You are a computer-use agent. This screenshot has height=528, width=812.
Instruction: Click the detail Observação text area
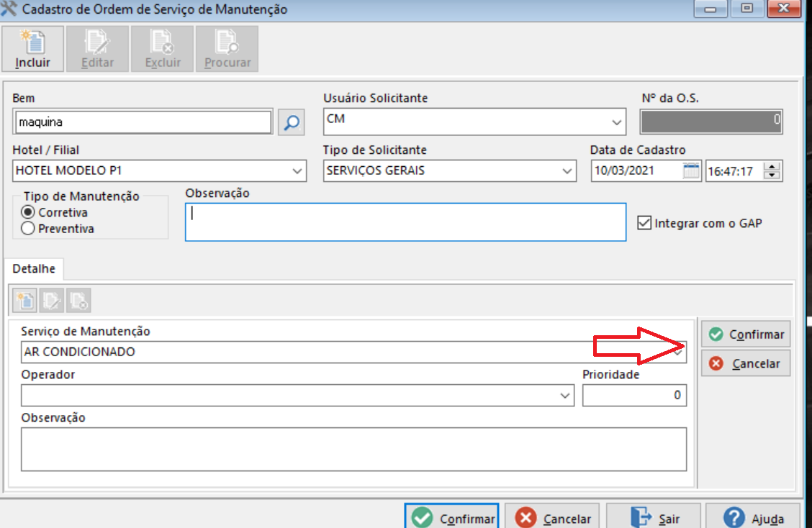click(353, 450)
